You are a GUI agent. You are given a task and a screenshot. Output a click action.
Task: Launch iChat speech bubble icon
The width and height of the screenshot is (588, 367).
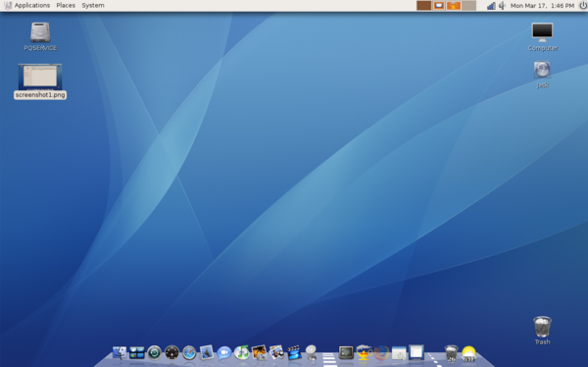click(x=224, y=352)
